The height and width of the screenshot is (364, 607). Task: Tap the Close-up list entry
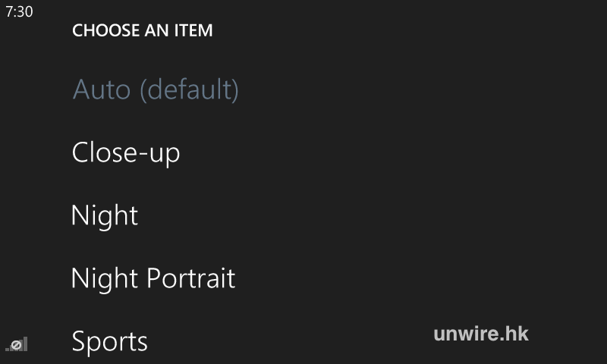[126, 152]
